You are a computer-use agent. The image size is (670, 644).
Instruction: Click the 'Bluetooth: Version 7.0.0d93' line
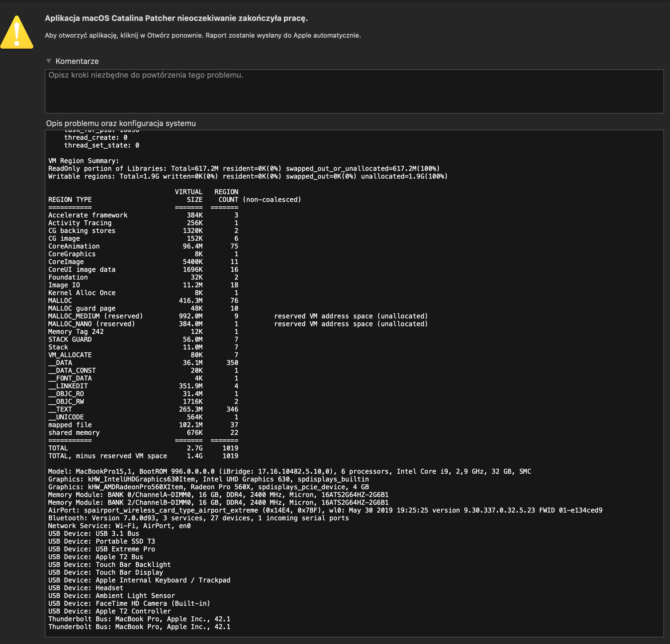[x=198, y=518]
